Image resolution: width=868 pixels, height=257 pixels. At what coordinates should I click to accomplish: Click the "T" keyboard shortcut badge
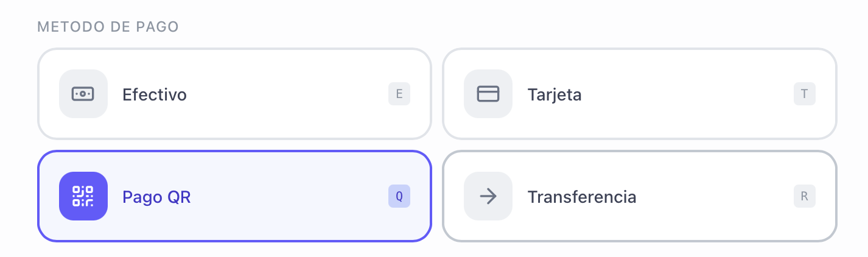(x=804, y=94)
